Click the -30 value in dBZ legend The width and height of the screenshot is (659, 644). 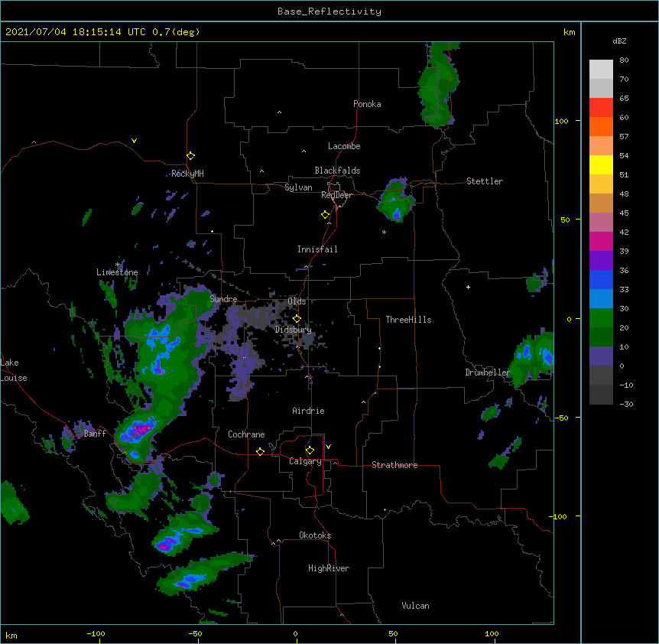point(626,404)
